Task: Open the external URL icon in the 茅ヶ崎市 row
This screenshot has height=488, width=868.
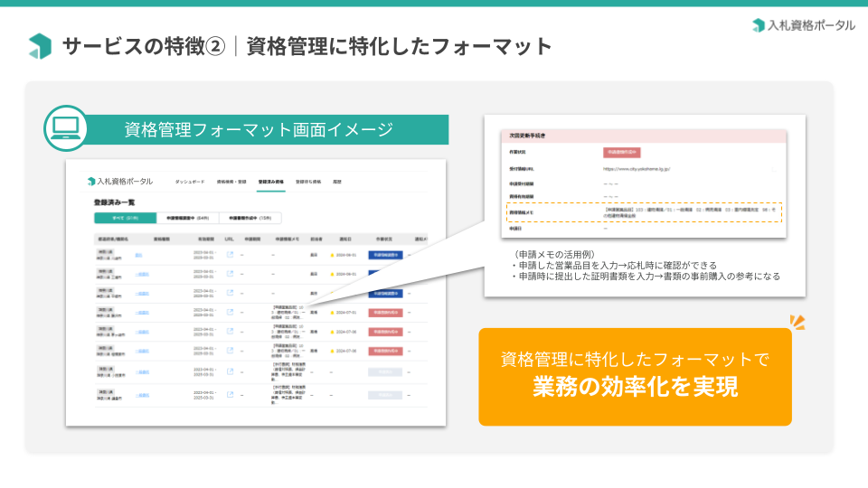Action: [x=230, y=332]
